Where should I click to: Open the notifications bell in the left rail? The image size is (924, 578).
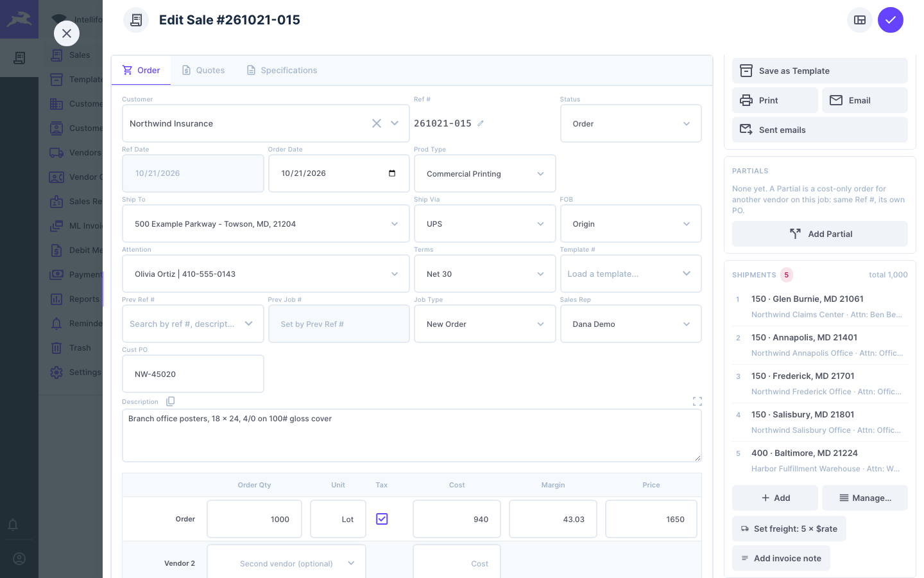(13, 525)
